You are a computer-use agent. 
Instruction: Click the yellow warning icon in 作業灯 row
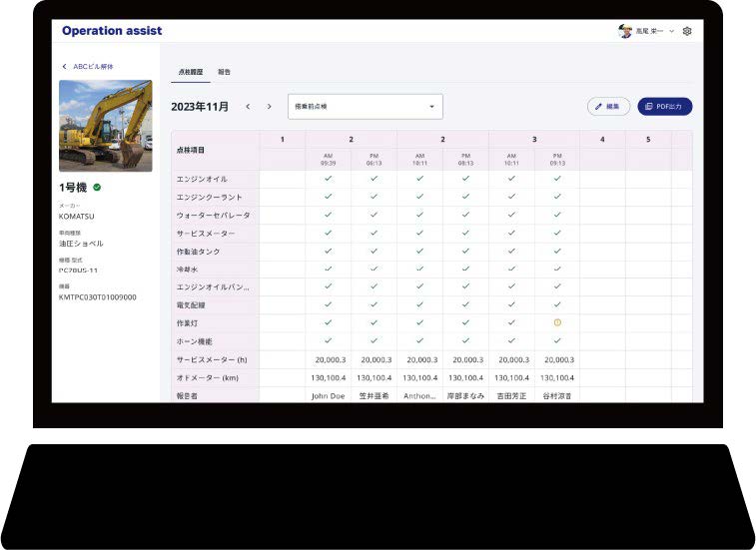557,322
